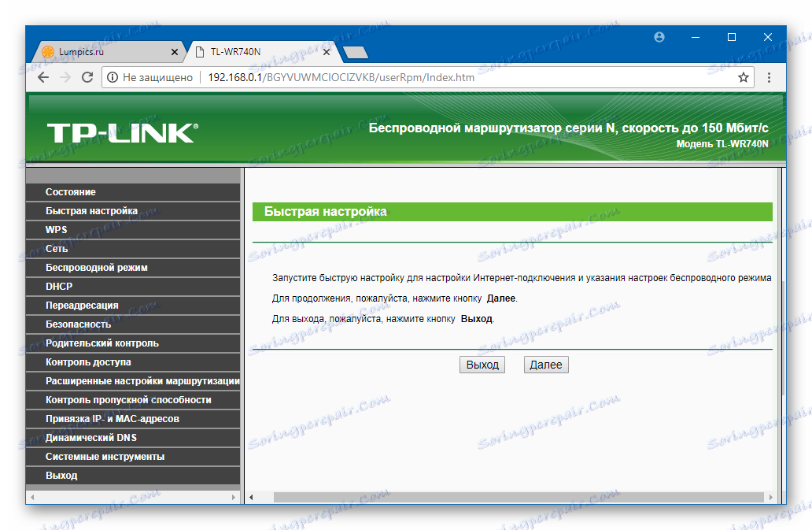Open the Безопасность section
The height and width of the screenshot is (530, 812).
click(x=133, y=324)
